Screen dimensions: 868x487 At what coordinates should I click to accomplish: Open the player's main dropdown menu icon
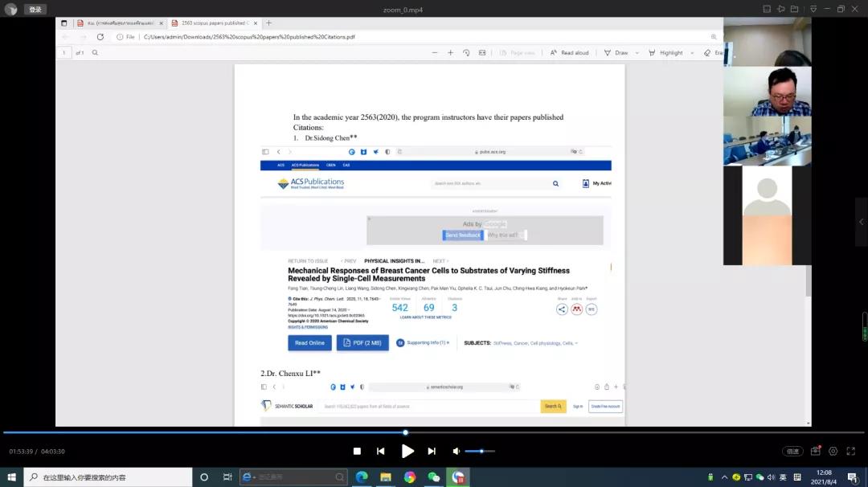tap(813, 9)
